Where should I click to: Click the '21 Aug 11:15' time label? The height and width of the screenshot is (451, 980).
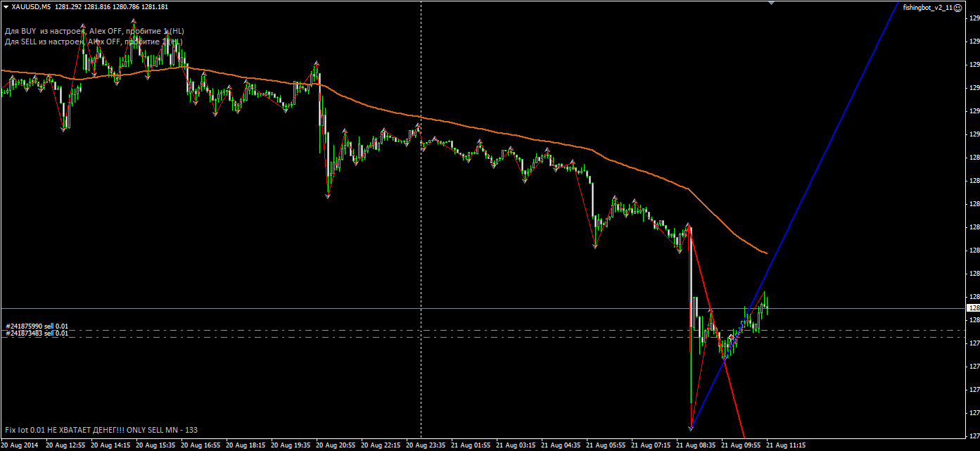click(786, 445)
